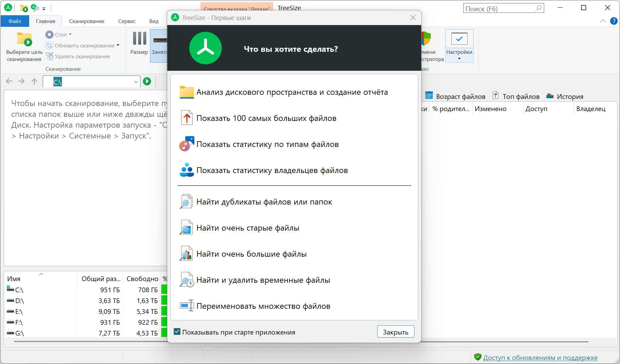Go forward with the right arrow
The image size is (620, 364).
21,81
